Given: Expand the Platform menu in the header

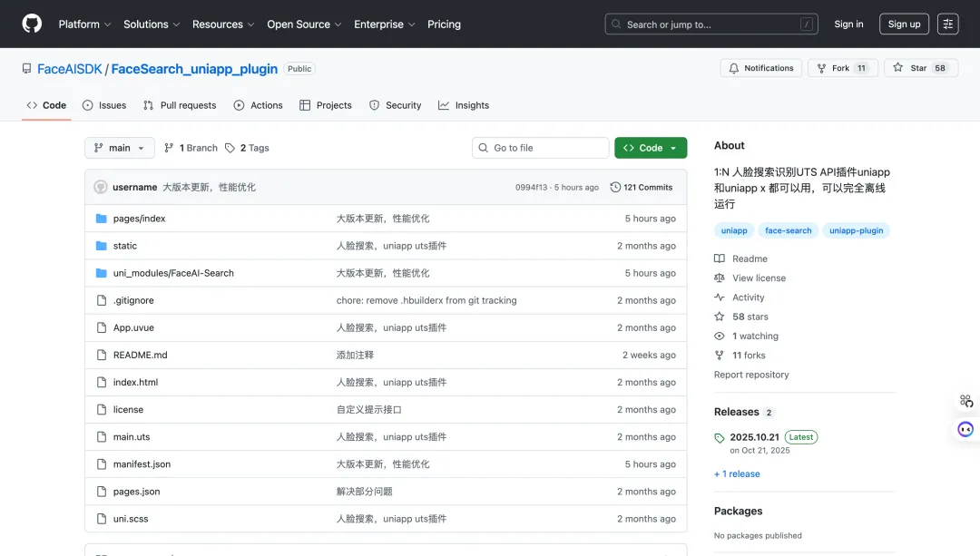Looking at the screenshot, I should pos(85,24).
